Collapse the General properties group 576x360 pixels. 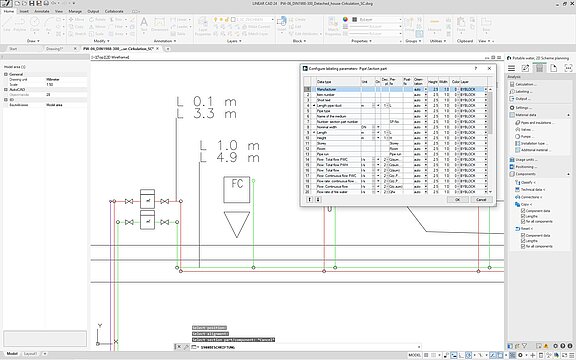coord(6,74)
